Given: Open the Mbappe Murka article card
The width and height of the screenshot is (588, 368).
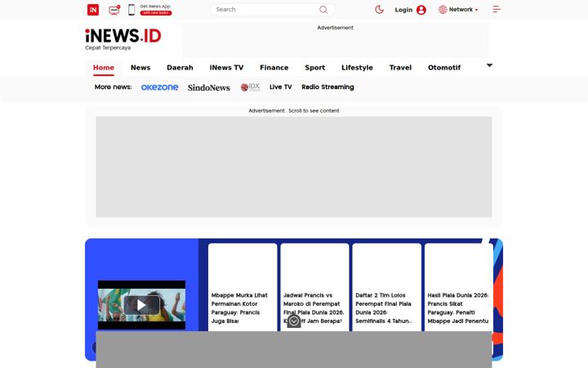Looking at the screenshot, I should (243, 287).
